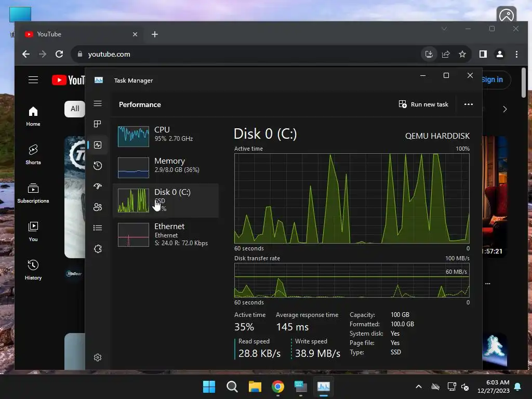The width and height of the screenshot is (532, 399).
Task: Click the next chips arrow on YouTube
Action: pyautogui.click(x=505, y=109)
